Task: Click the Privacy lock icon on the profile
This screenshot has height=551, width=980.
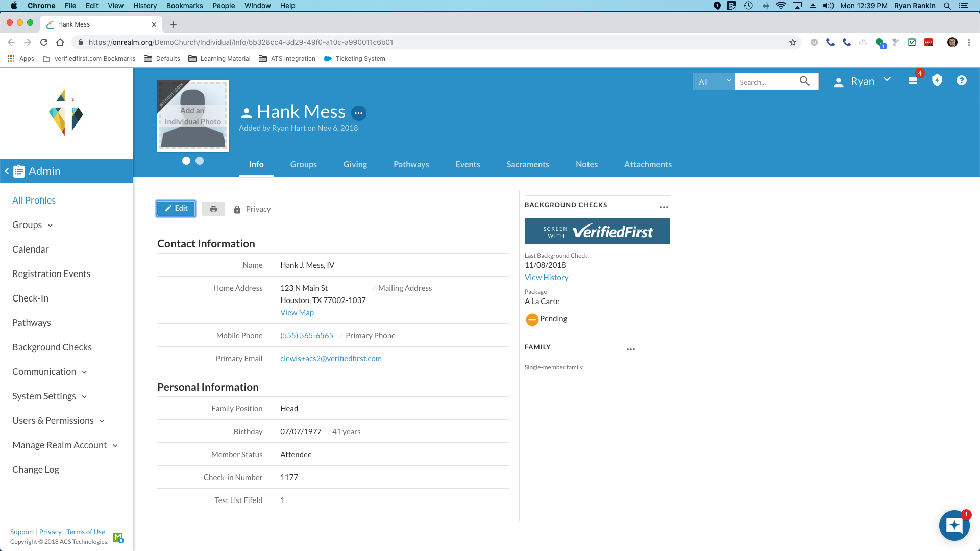Action: [x=237, y=209]
